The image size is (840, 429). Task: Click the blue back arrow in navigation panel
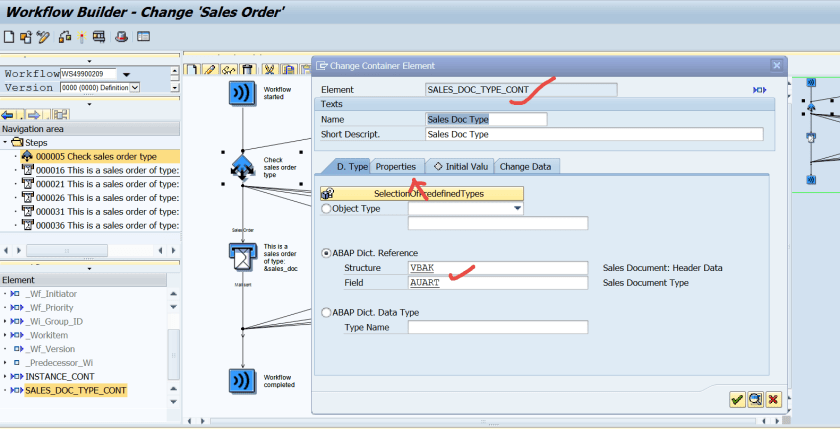pyautogui.click(x=8, y=114)
